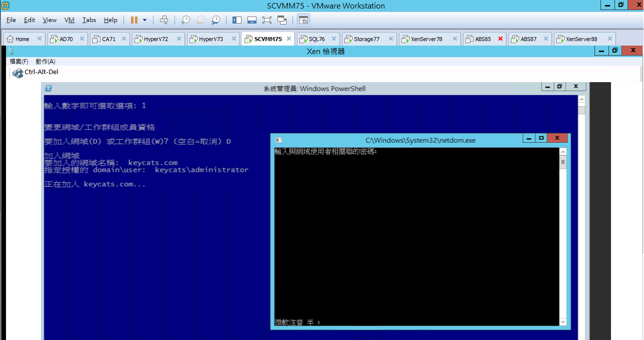644x340 pixels.
Task: Open the Edit menu
Action: (x=29, y=20)
